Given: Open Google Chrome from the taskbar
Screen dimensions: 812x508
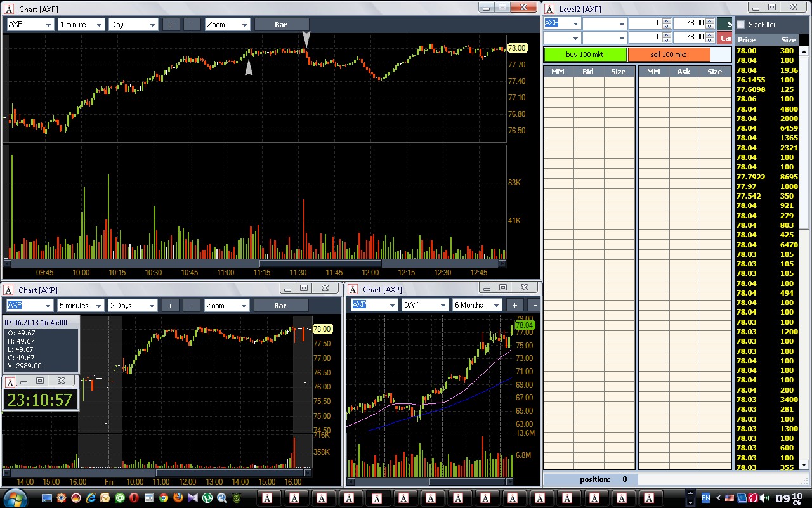Looking at the screenshot, I should pyautogui.click(x=164, y=498).
